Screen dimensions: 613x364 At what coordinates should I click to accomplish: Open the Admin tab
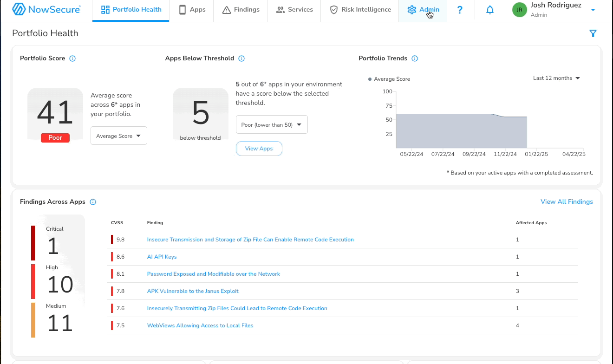[x=423, y=10]
